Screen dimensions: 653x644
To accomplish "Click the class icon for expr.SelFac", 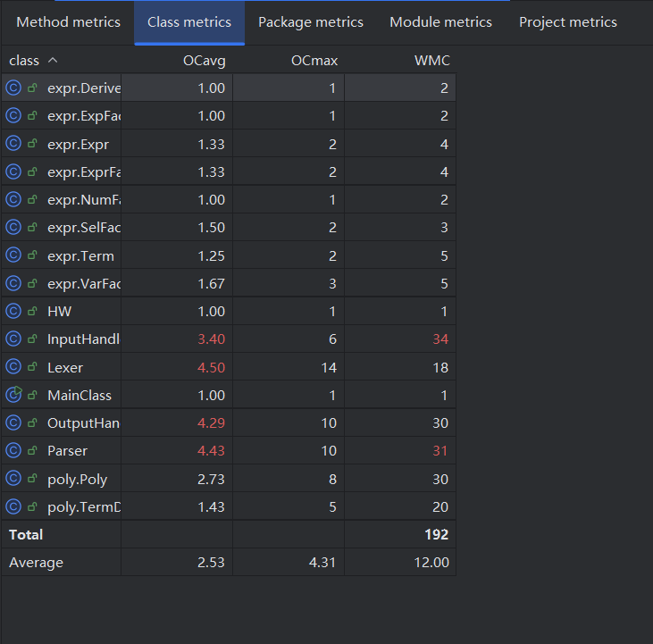I will coord(13,227).
